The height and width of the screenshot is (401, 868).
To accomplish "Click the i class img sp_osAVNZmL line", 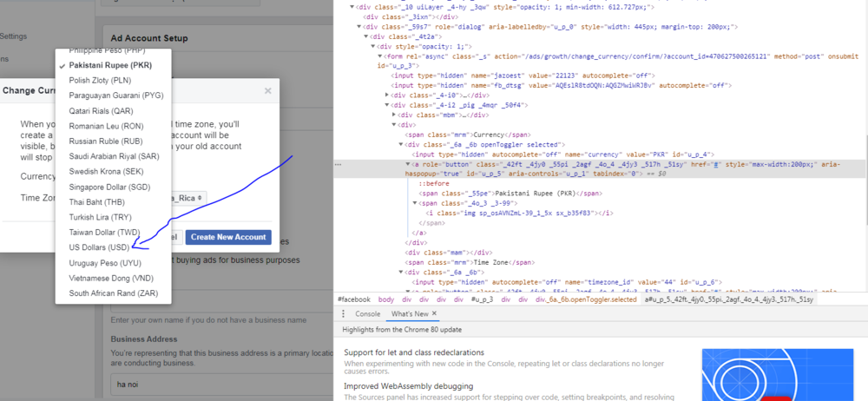I will pyautogui.click(x=519, y=213).
